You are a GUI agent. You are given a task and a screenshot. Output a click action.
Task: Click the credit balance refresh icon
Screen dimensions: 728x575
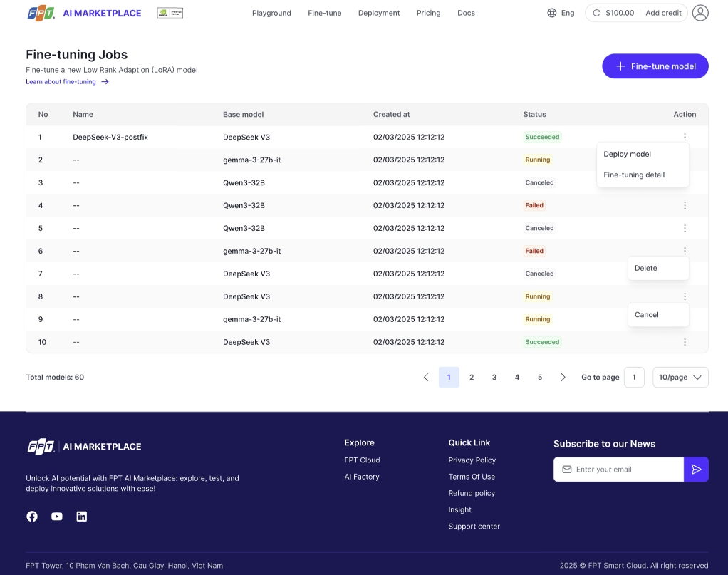[x=596, y=13]
